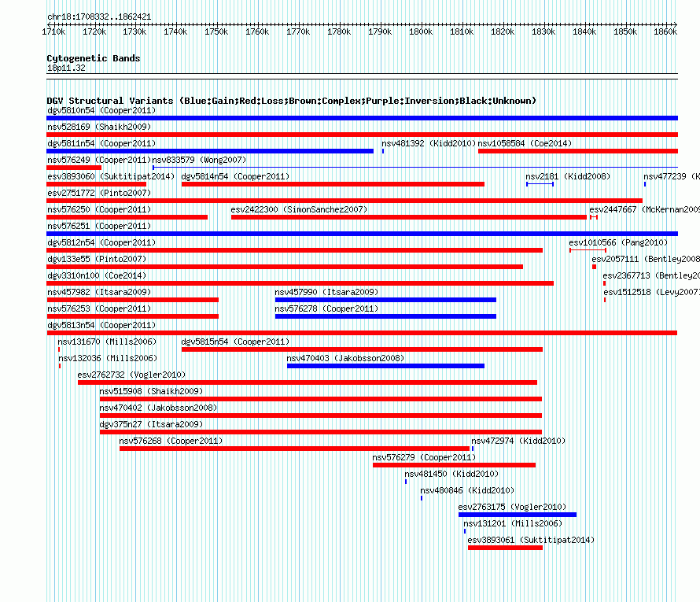
Task: Click the esv1010566 red interval line
Action: click(588, 250)
